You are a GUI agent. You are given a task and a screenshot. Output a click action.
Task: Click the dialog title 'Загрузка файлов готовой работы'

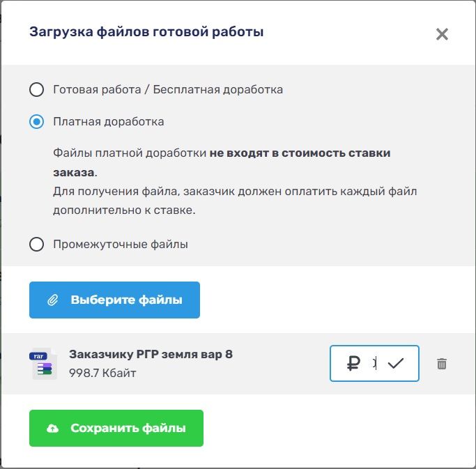(146, 32)
